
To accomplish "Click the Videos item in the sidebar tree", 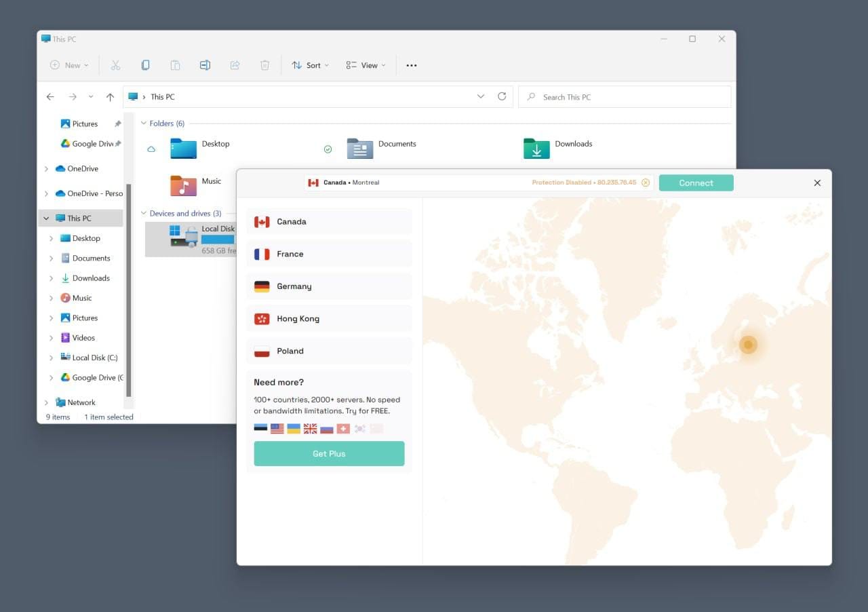I will 83,337.
